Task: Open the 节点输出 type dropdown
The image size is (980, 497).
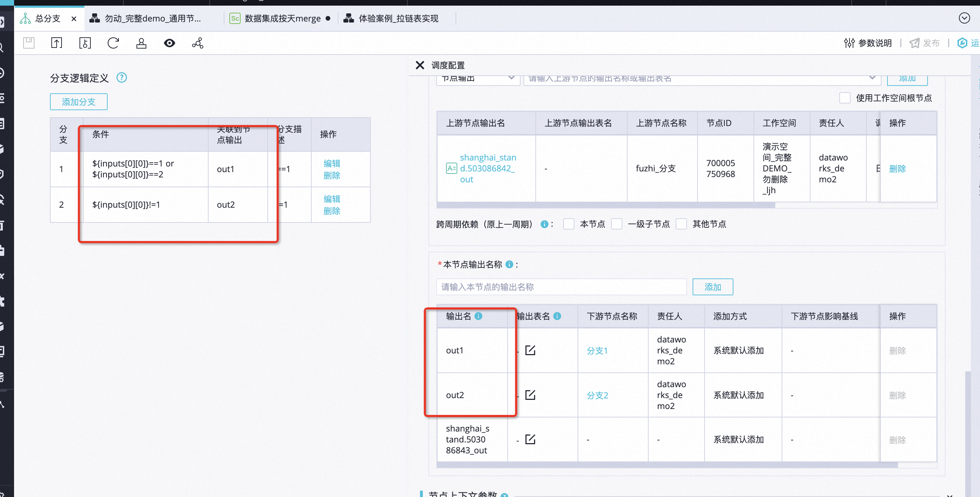Action: [478, 78]
